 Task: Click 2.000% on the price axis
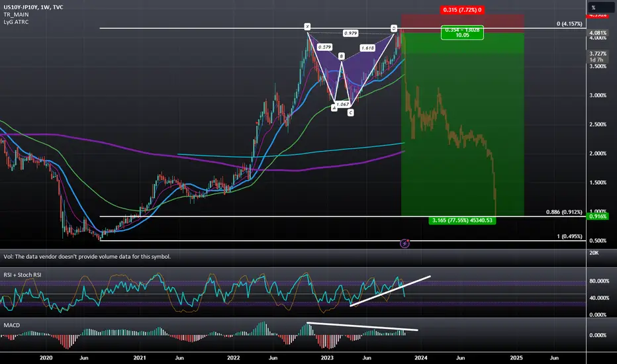coord(598,154)
